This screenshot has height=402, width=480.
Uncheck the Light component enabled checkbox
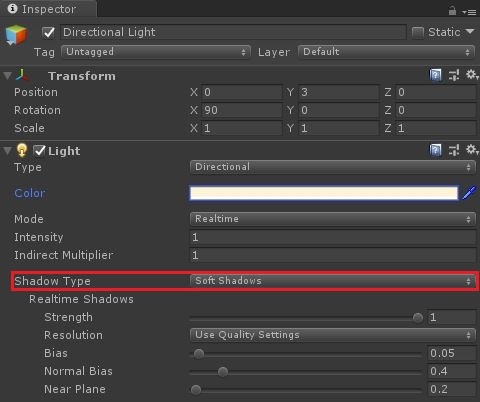coord(40,151)
